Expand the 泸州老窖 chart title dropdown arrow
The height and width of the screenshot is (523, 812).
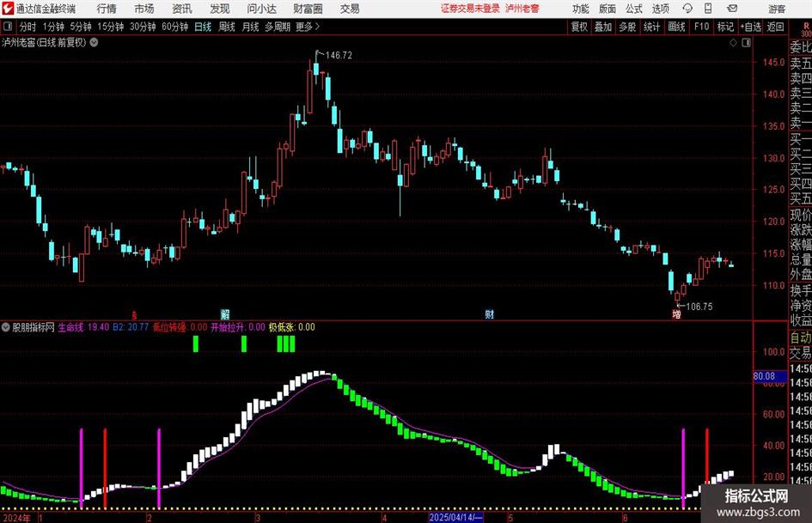click(94, 42)
